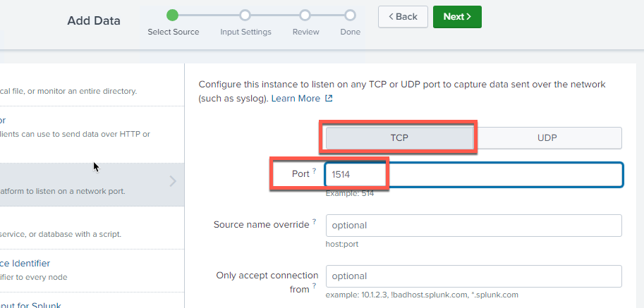Click the help question mark next to Port
The height and width of the screenshot is (308, 644).
point(314,171)
